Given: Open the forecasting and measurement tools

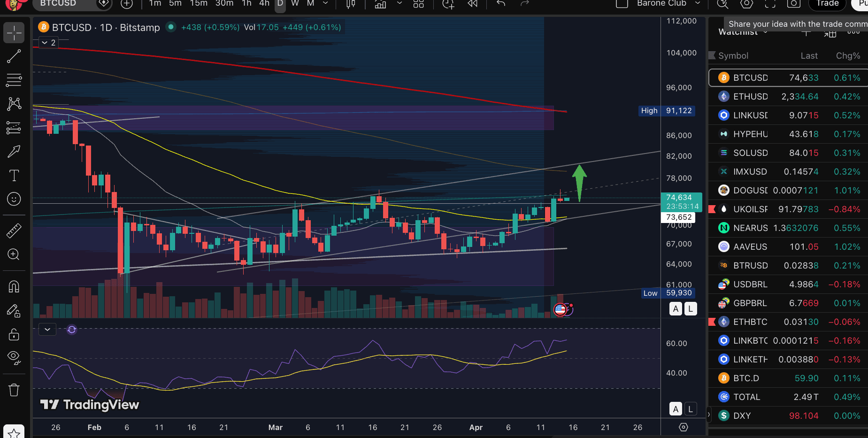Looking at the screenshot, I should pyautogui.click(x=14, y=128).
